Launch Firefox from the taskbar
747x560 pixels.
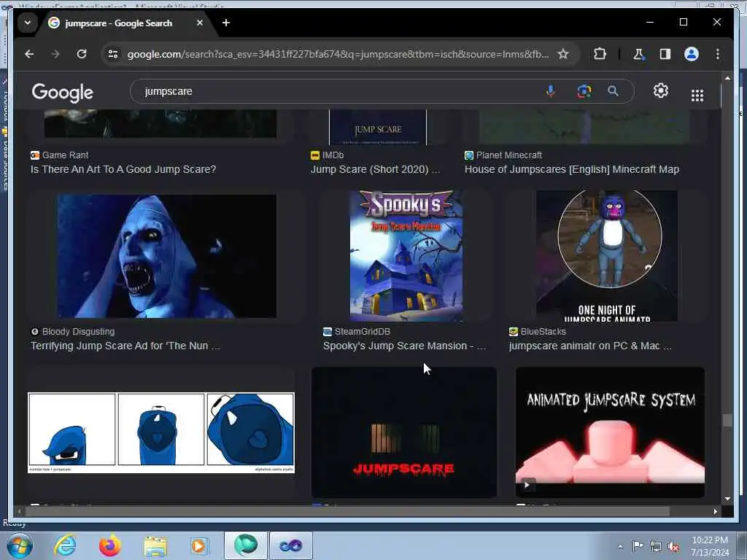coord(110,545)
